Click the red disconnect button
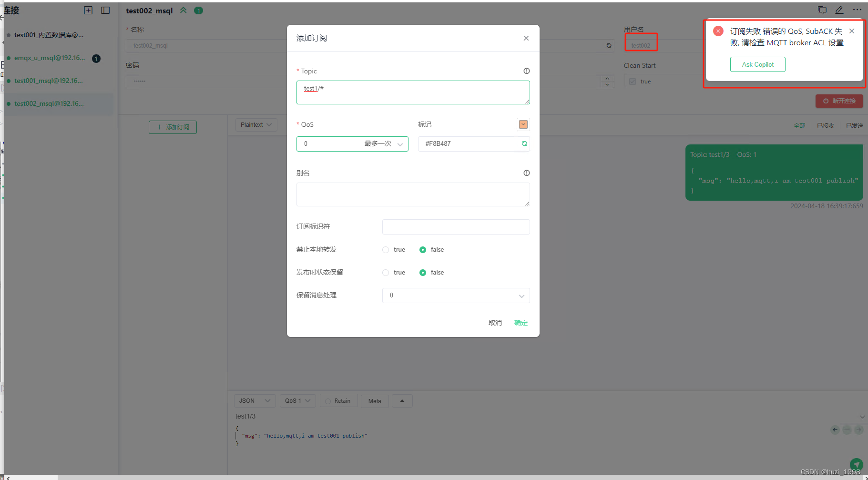This screenshot has height=480, width=868. pyautogui.click(x=839, y=101)
